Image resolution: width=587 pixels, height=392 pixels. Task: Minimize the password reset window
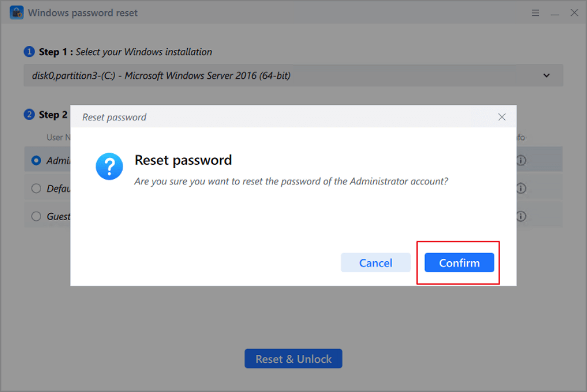tap(555, 12)
